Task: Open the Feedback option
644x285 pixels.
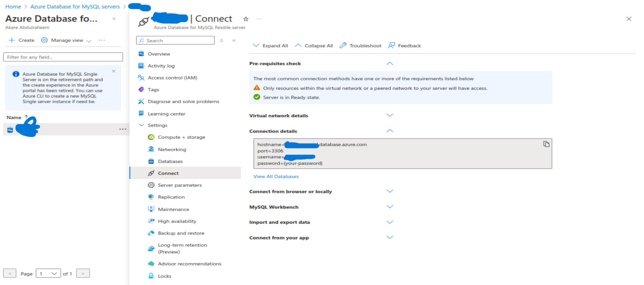Action: pos(405,46)
